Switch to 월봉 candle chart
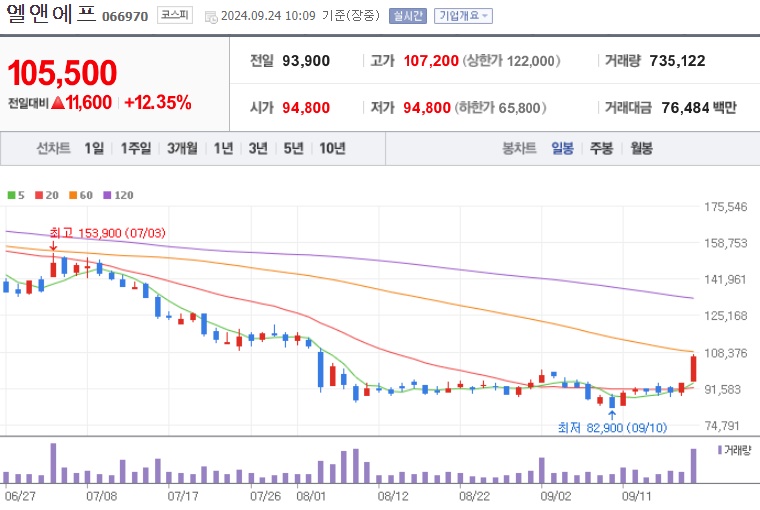 point(641,148)
